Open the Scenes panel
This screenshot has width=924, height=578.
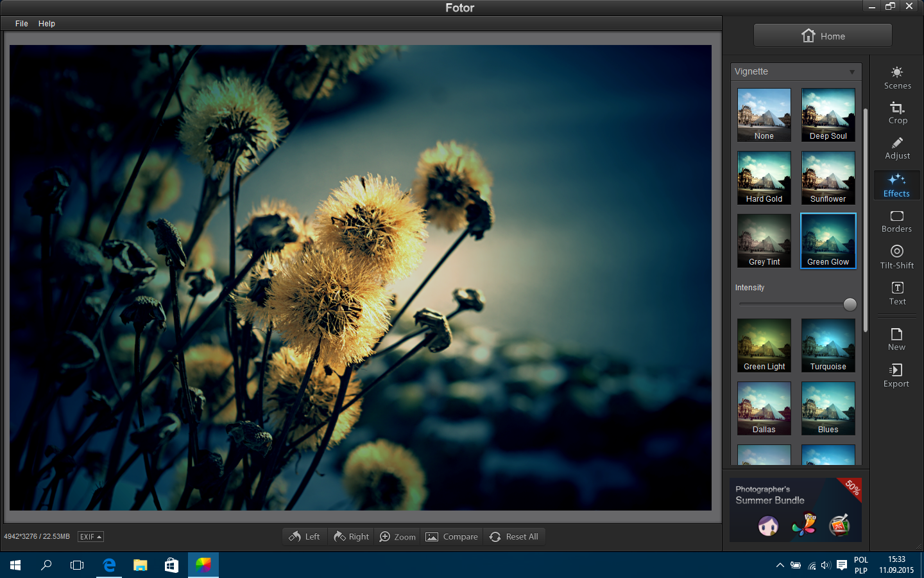click(897, 78)
